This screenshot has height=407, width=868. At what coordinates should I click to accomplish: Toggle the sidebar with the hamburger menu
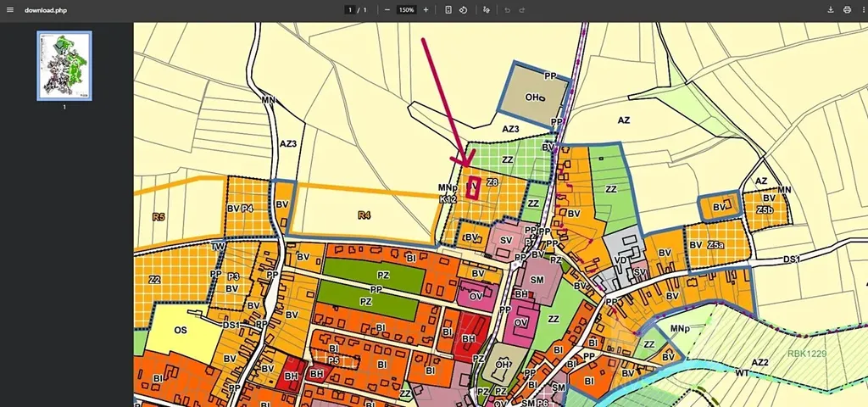pos(10,10)
